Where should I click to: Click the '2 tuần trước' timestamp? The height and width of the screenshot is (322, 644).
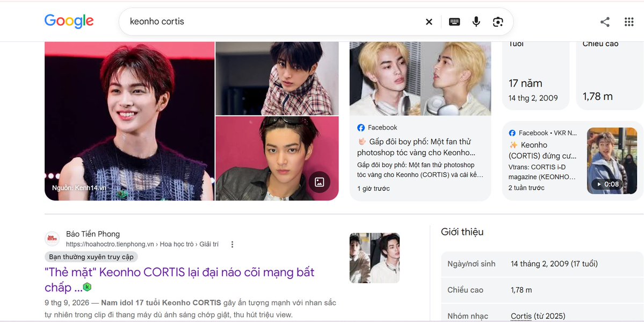(526, 188)
